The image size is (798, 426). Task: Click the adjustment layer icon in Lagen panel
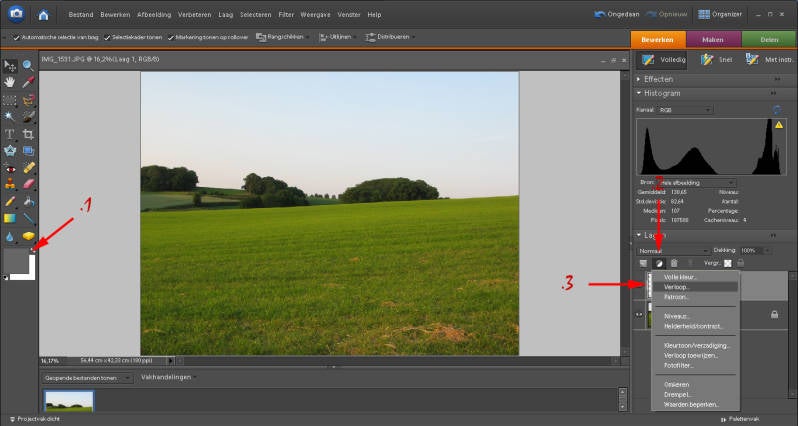pyautogui.click(x=658, y=263)
